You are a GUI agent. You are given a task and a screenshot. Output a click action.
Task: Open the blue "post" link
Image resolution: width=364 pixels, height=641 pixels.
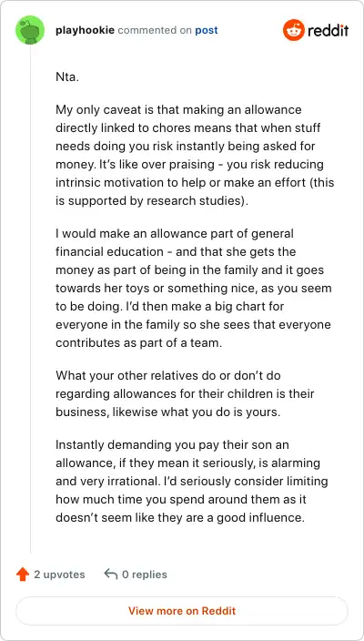(x=207, y=30)
